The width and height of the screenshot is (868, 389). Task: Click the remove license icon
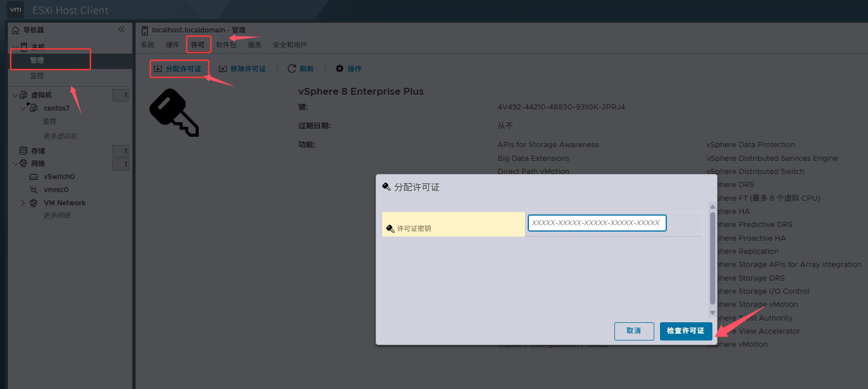(x=223, y=68)
